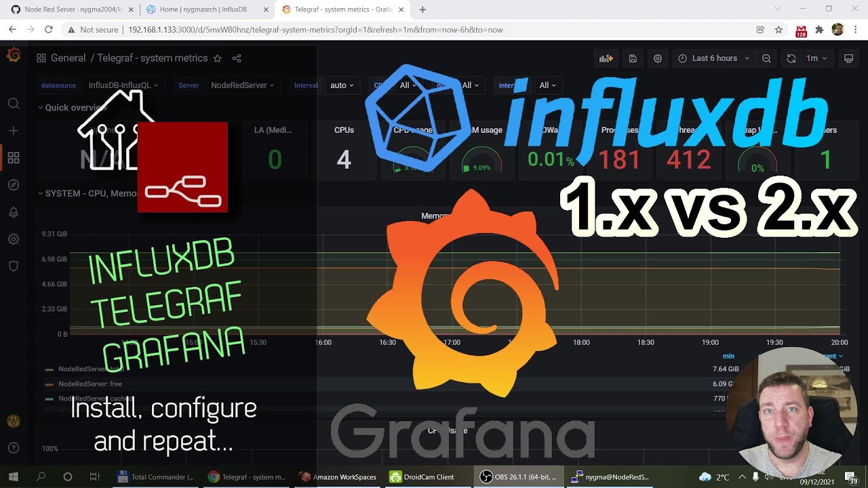Open the datasource InfluxDB-InfluxQL dropdown
Viewport: 868px width, 488px height.
click(123, 85)
